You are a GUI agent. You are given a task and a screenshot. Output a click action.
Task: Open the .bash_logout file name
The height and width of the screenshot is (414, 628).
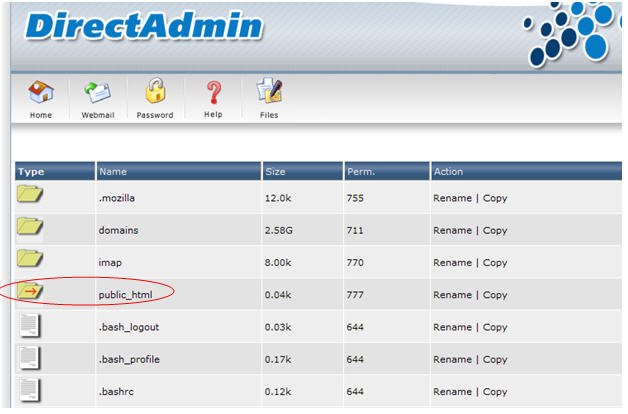(129, 328)
